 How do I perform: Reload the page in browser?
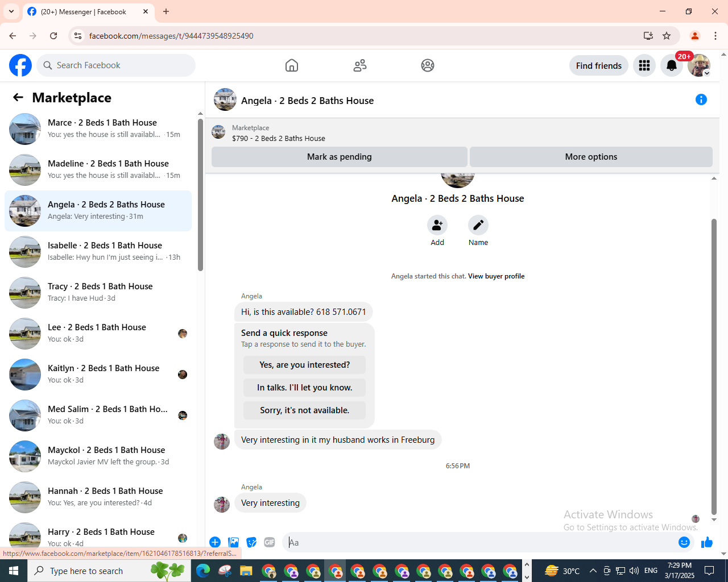53,36
